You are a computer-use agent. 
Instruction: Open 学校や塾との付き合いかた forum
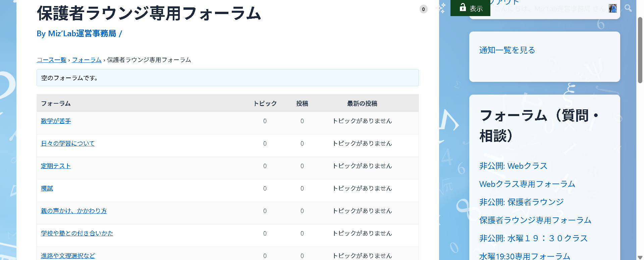(77, 233)
